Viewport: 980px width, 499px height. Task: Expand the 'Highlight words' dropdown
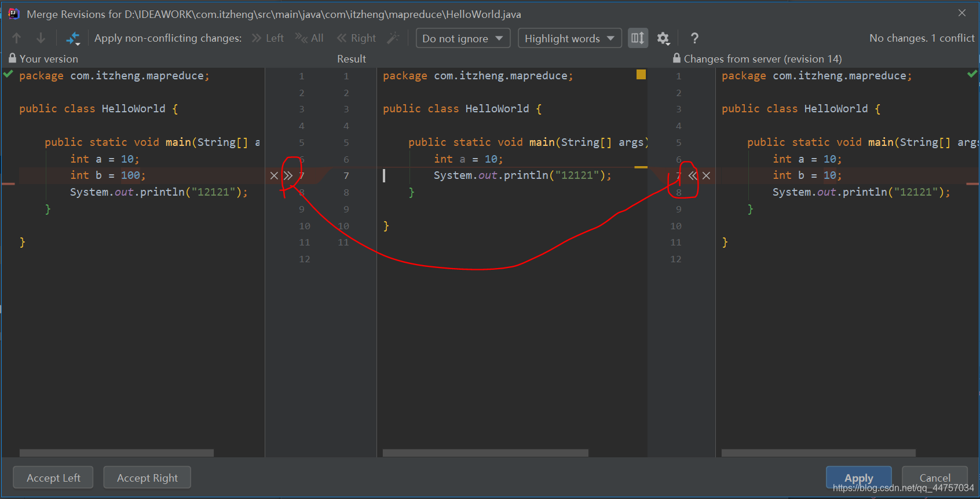coord(569,38)
